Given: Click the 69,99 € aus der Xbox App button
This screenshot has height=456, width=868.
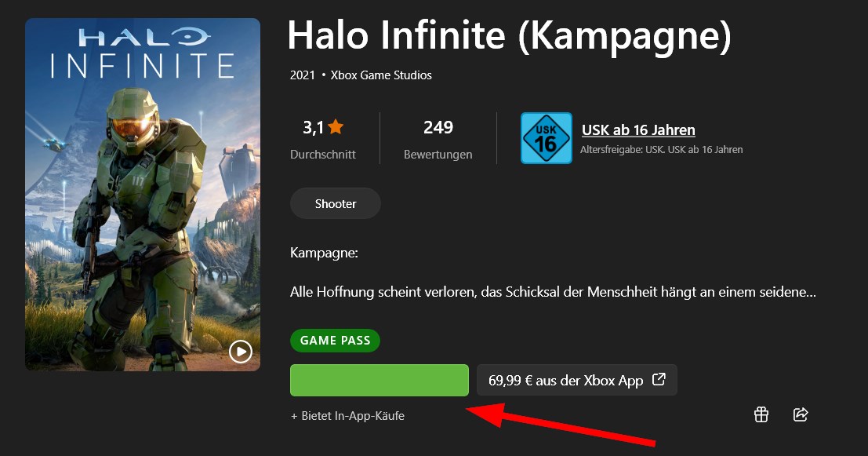Looking at the screenshot, I should click(577, 380).
